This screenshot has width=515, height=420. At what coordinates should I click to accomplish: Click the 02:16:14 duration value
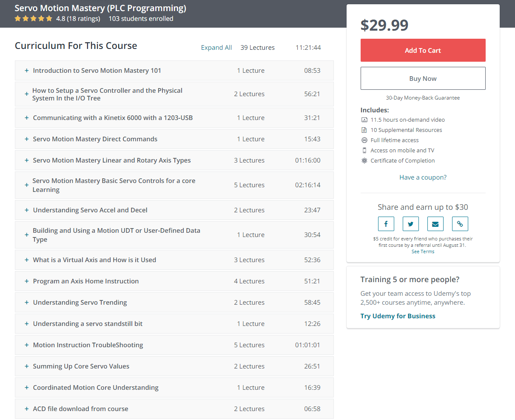(x=308, y=185)
